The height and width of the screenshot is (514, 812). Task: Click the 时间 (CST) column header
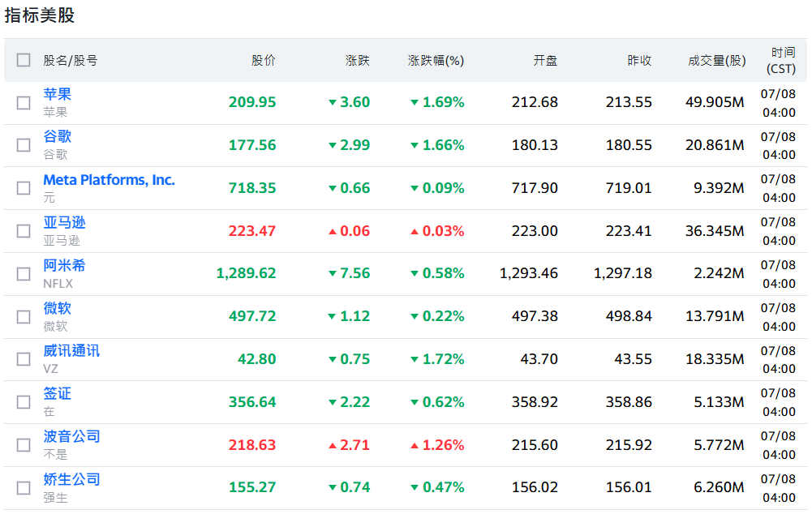click(x=783, y=61)
